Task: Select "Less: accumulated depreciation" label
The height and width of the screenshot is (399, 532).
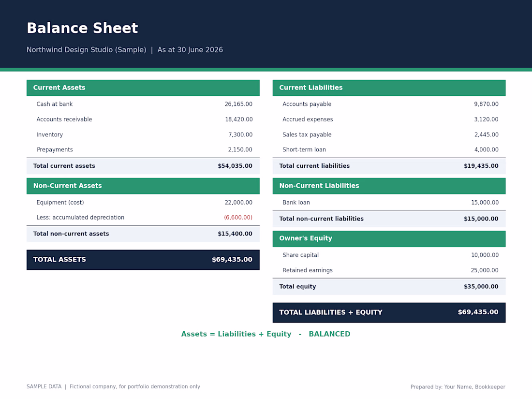Action: click(80, 218)
